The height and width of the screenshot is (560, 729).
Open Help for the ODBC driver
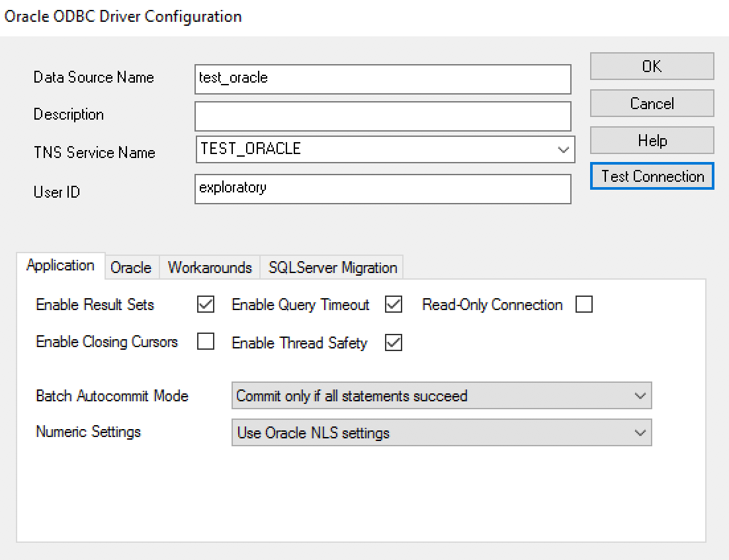[x=652, y=140]
